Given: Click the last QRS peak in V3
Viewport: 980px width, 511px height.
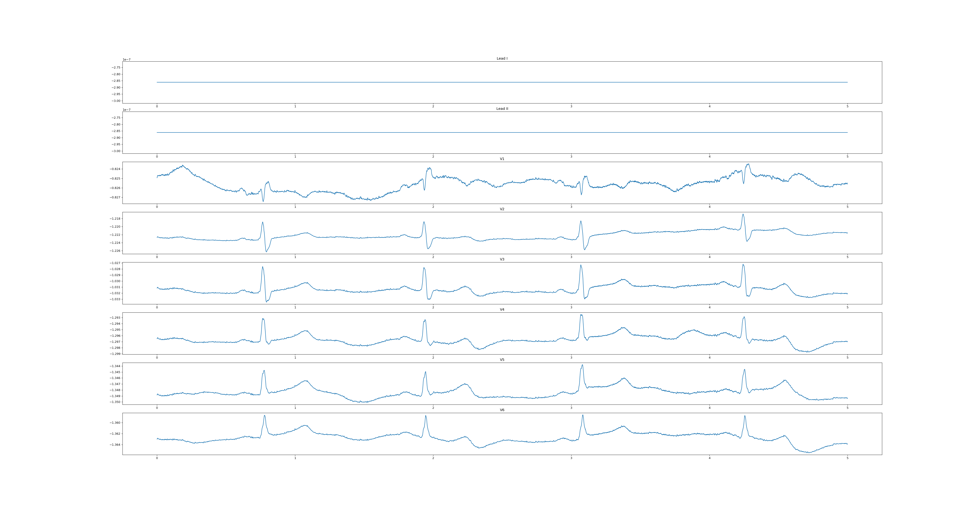Looking at the screenshot, I should (743, 265).
